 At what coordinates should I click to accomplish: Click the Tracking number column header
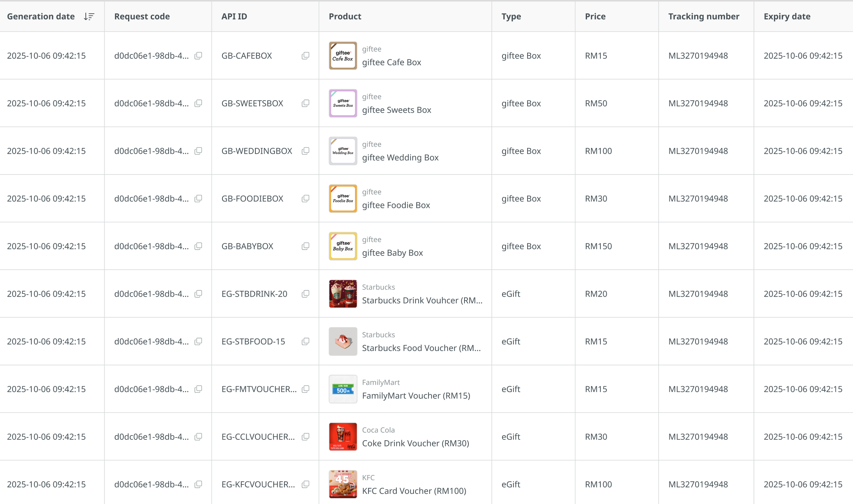tap(703, 16)
